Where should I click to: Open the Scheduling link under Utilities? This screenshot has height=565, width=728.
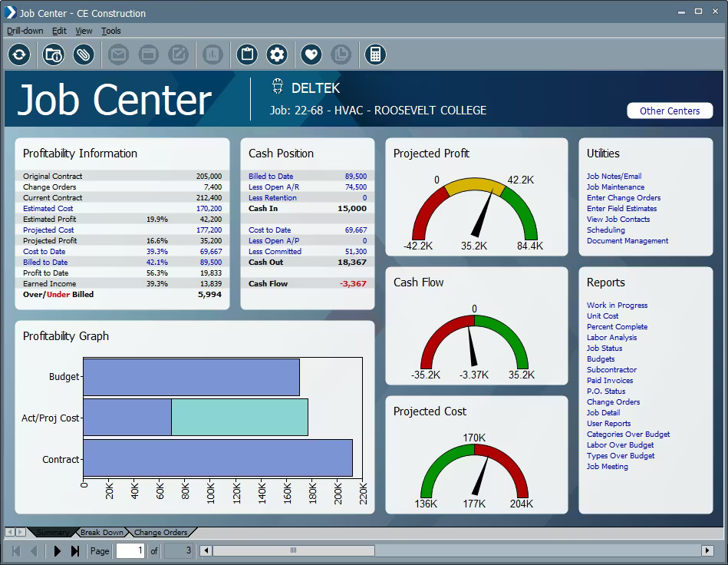pos(605,230)
